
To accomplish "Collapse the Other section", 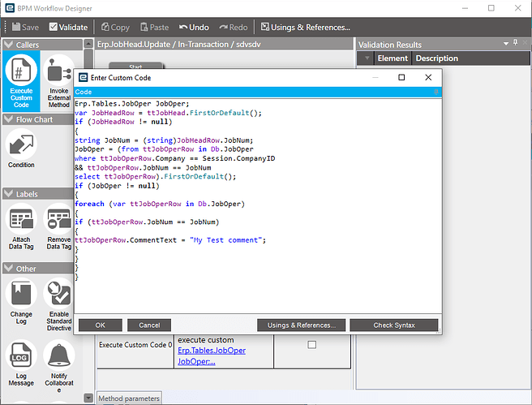I will pos(8,269).
